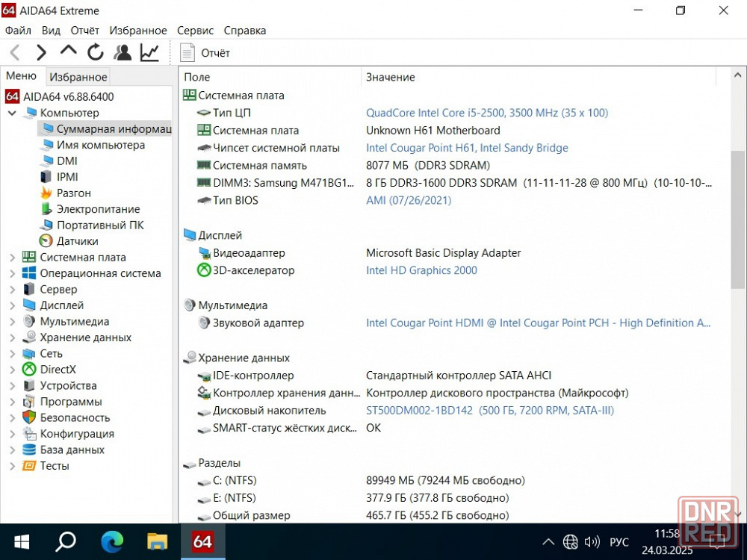The height and width of the screenshot is (560, 747).
Task: Expand the Мультимедиа tree node in sidebar
Action: (x=13, y=321)
